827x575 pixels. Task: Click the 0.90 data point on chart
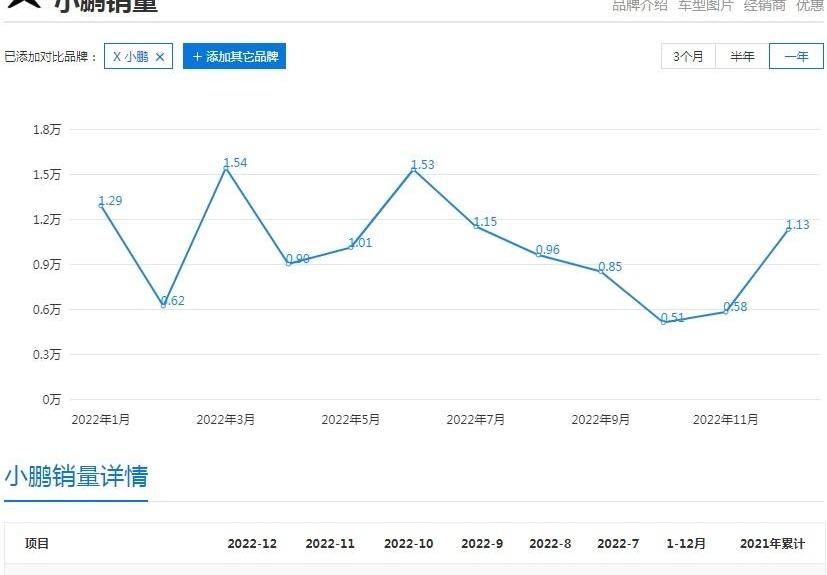(289, 263)
